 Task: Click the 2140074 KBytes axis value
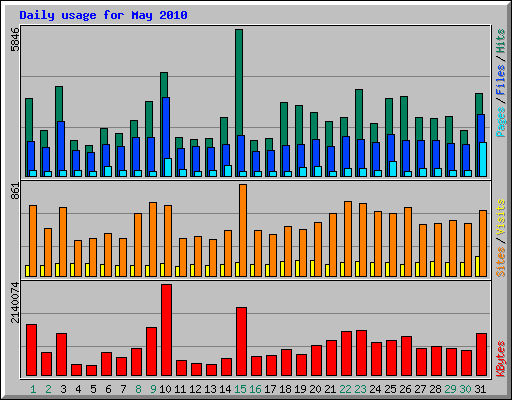(15, 303)
